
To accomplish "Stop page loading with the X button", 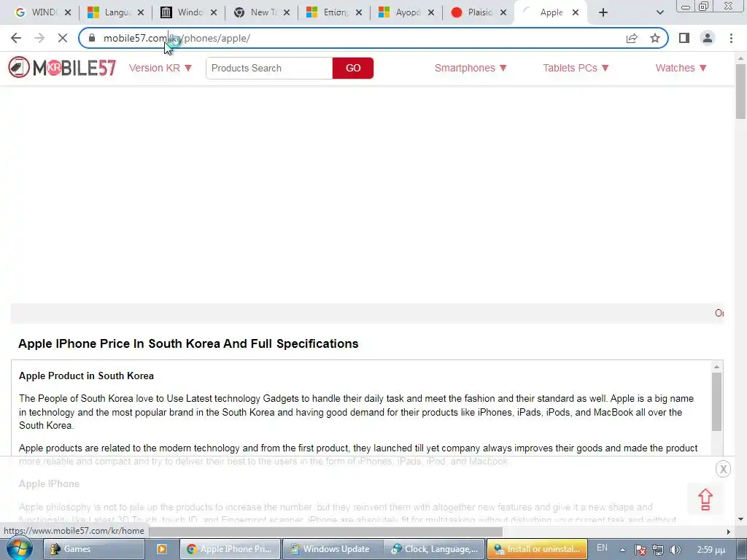I will (x=63, y=38).
